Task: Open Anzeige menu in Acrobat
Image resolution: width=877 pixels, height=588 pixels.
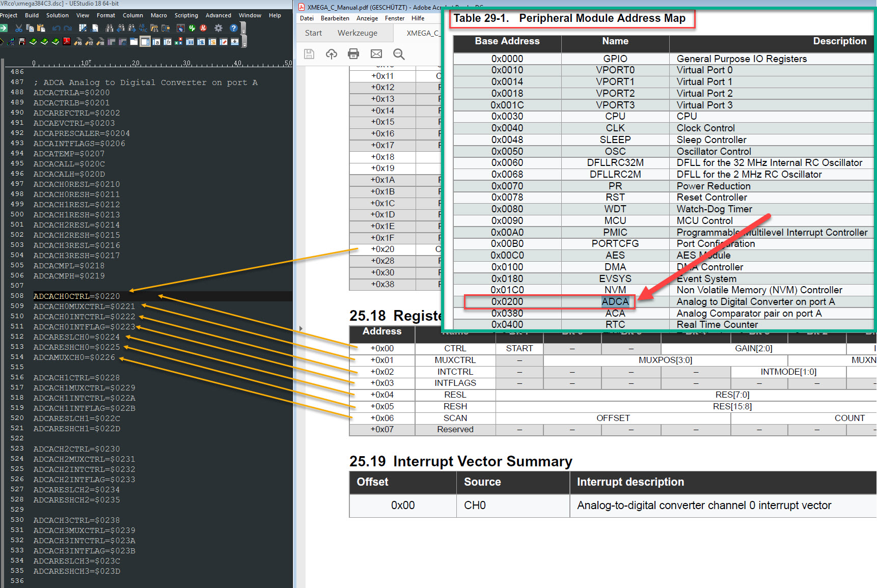Action: click(x=367, y=18)
